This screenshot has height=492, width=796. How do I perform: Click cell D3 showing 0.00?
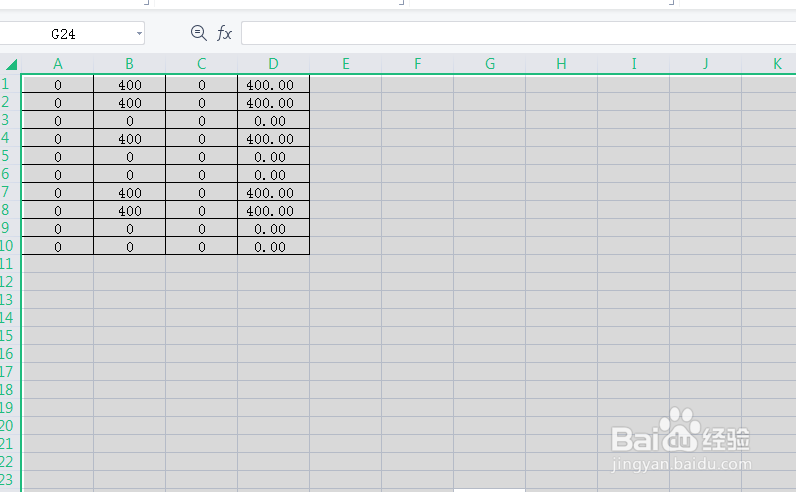click(x=274, y=120)
